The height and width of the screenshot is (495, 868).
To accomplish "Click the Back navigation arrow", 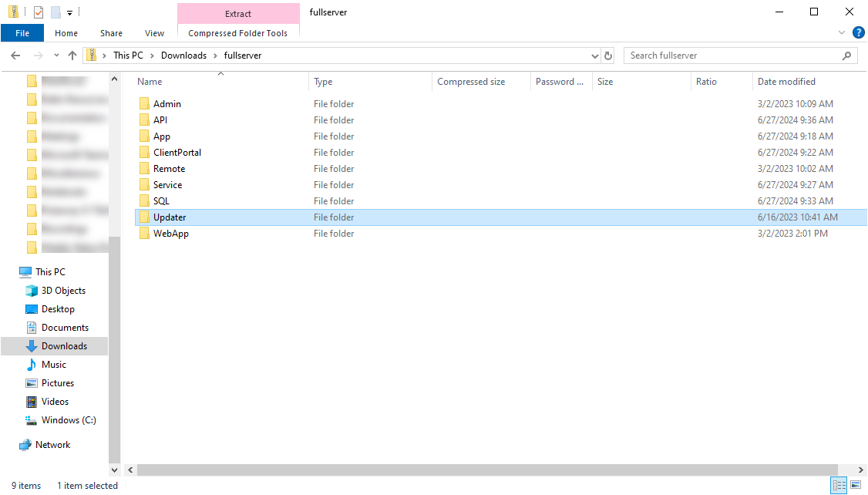I will [x=15, y=56].
